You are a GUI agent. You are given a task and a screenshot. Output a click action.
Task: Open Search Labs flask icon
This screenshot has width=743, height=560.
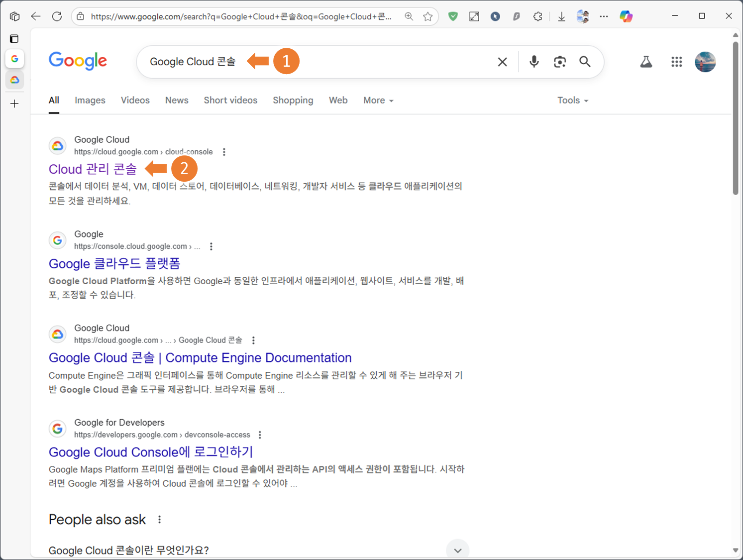[646, 62]
